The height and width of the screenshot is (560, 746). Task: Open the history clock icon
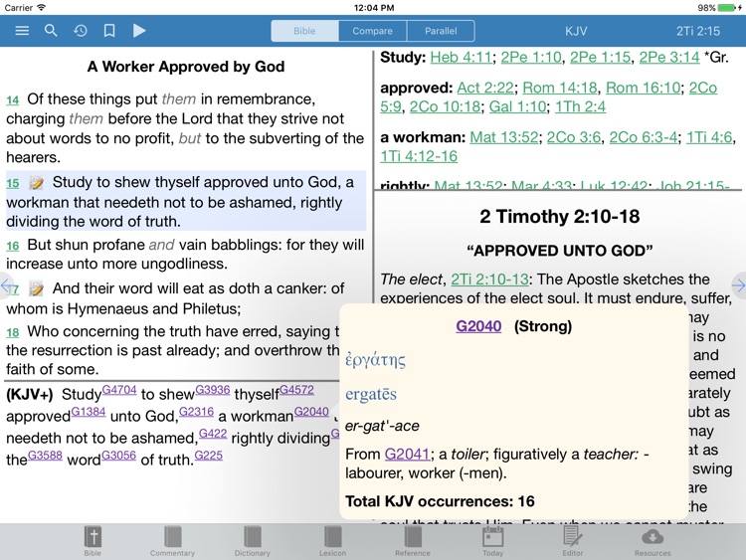80,31
